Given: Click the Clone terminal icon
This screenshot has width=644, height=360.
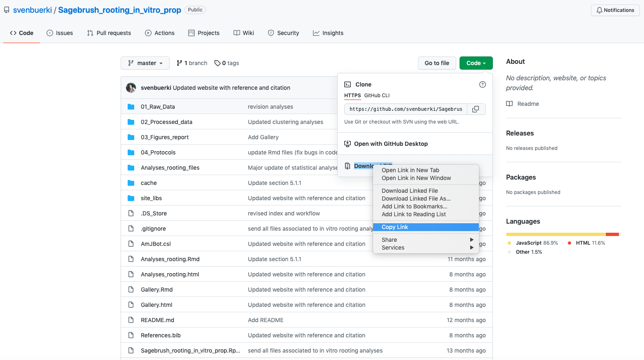Looking at the screenshot, I should (x=348, y=84).
